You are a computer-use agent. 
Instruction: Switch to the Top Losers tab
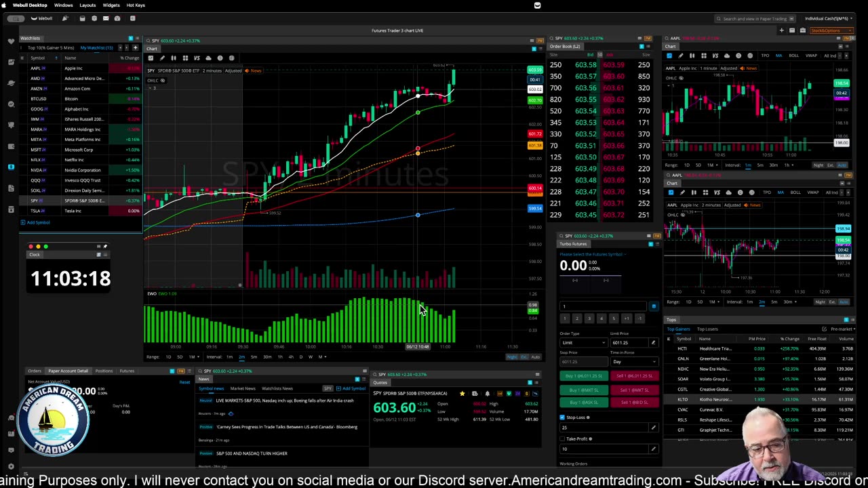tap(707, 329)
